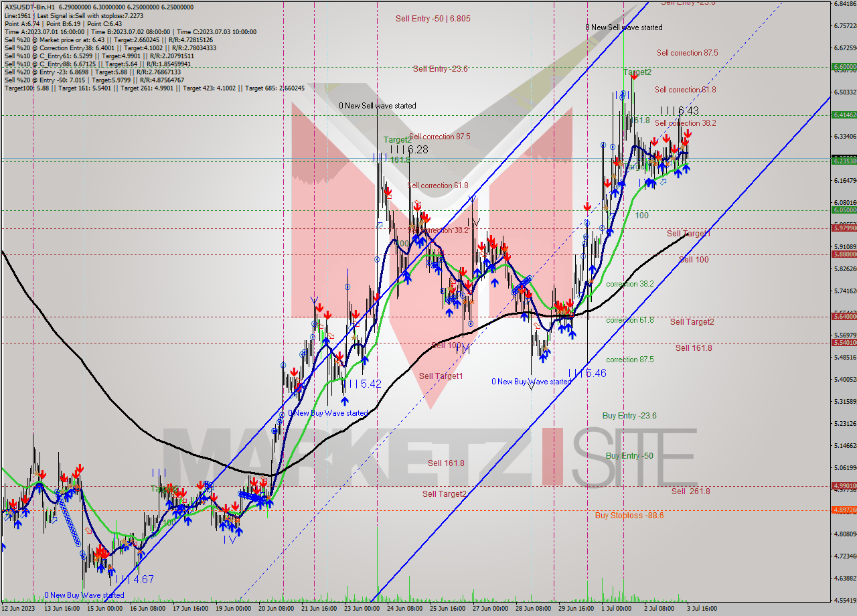Click the 'Sell Target2' label at right edge
This screenshot has height=616, width=857.
[x=692, y=322]
